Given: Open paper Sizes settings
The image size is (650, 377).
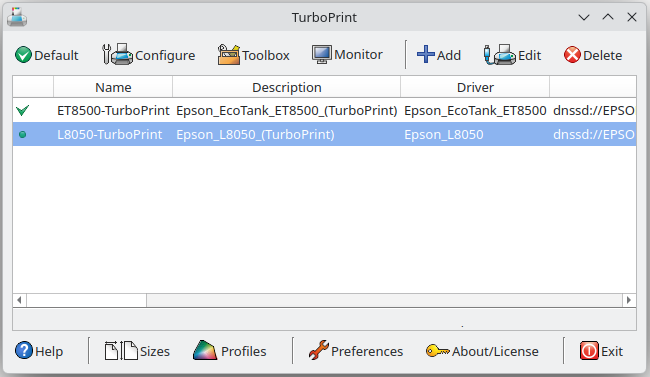Looking at the screenshot, I should click(137, 351).
